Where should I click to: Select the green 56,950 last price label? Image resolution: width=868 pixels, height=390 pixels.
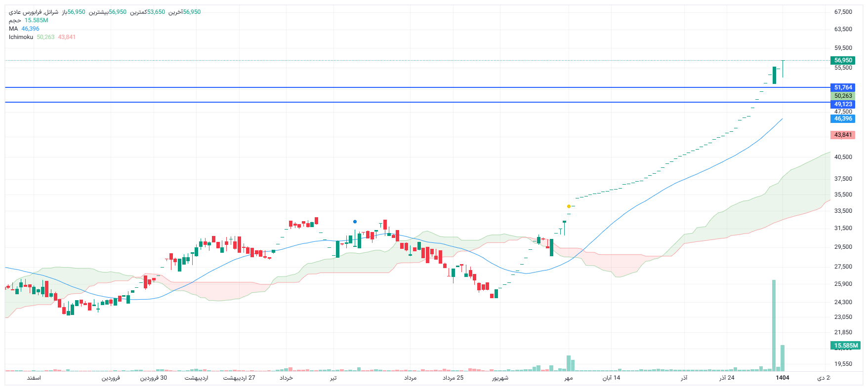[843, 60]
